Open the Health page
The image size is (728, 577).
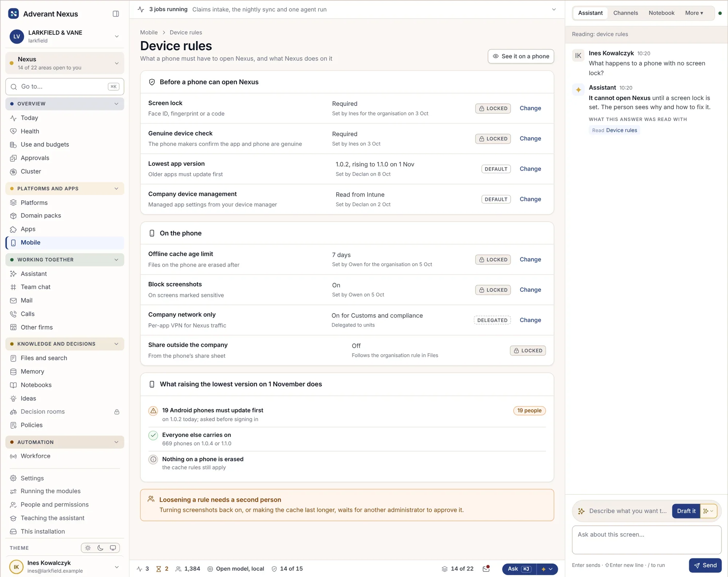tap(30, 131)
